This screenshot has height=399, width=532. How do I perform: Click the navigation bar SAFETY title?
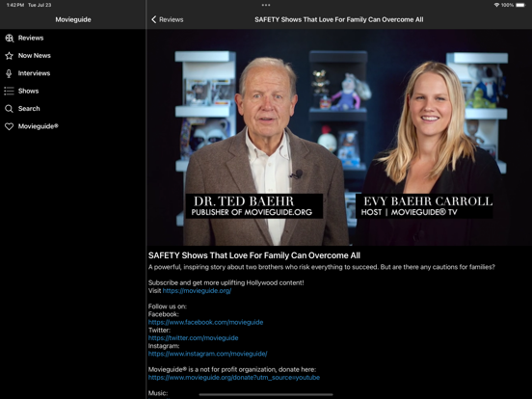click(339, 19)
